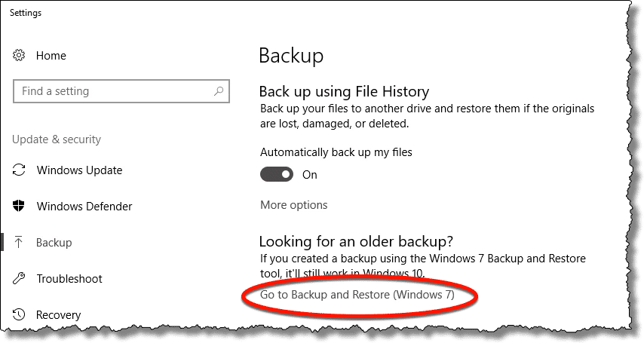Click the On label beside the toggle

tap(310, 175)
